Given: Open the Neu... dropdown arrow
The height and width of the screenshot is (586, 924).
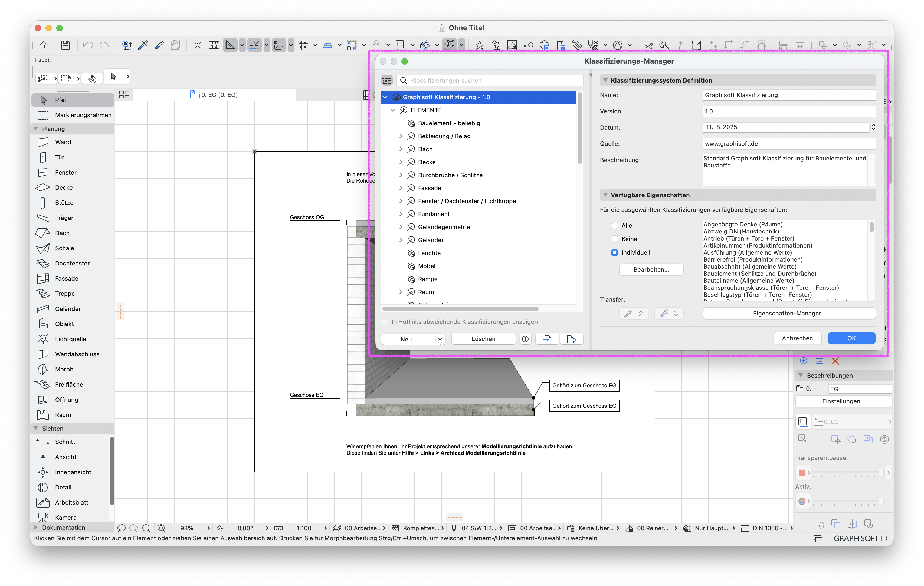Looking at the screenshot, I should coord(440,339).
